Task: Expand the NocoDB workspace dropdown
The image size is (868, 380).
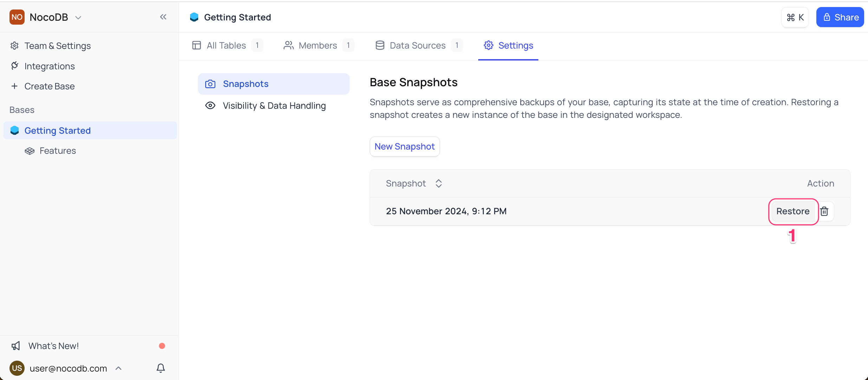Action: coord(78,17)
